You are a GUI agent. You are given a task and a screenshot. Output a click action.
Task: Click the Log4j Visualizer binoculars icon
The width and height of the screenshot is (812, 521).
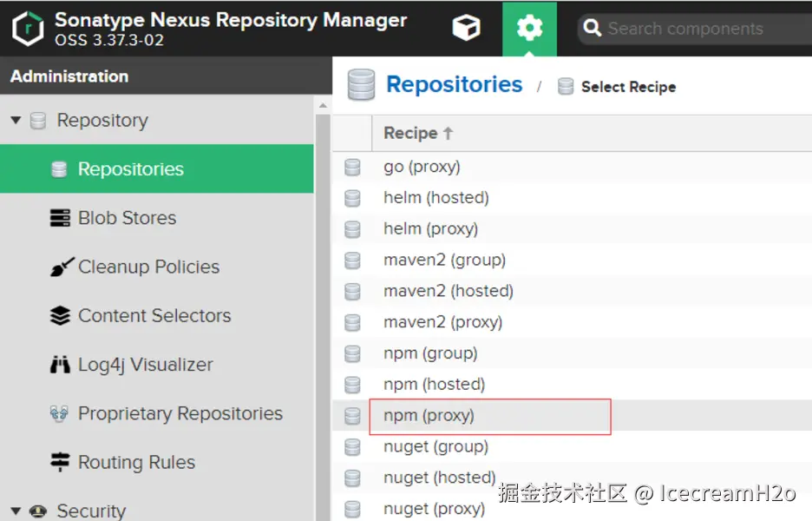click(x=60, y=365)
